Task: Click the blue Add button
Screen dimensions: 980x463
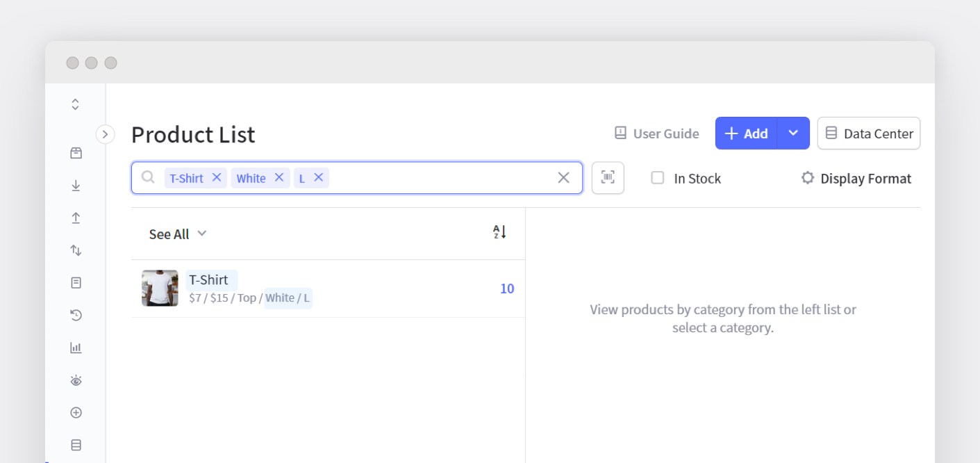Action: click(745, 133)
